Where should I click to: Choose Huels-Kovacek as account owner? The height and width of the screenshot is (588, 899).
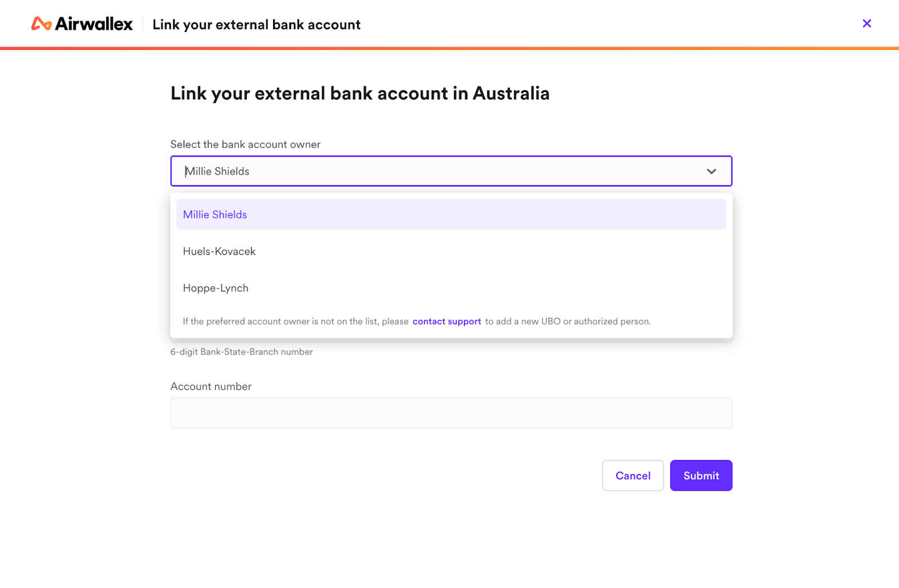click(219, 251)
